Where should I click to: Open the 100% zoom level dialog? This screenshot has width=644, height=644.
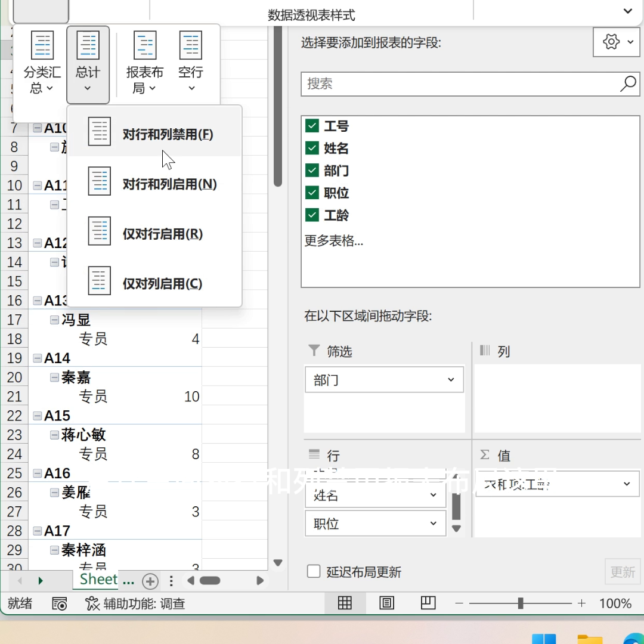pyautogui.click(x=615, y=603)
